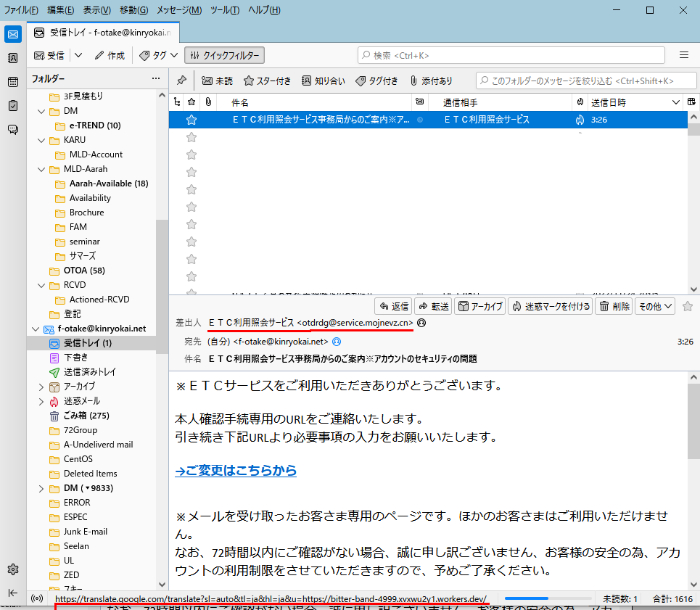Filter by starred messages (スター付き)

point(267,81)
